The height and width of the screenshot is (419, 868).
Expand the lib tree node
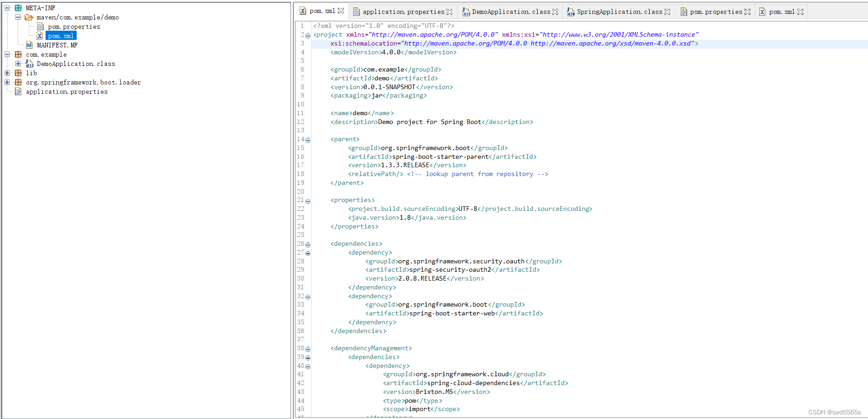(7, 73)
